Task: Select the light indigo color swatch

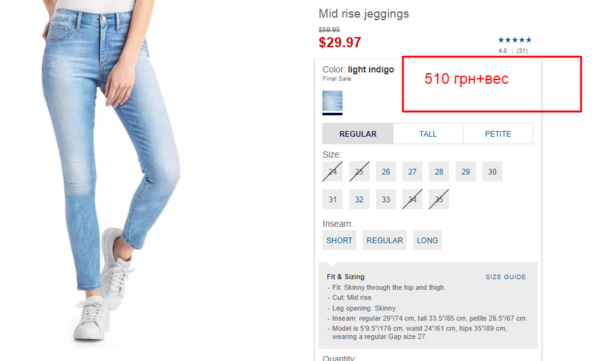Action: [x=332, y=101]
